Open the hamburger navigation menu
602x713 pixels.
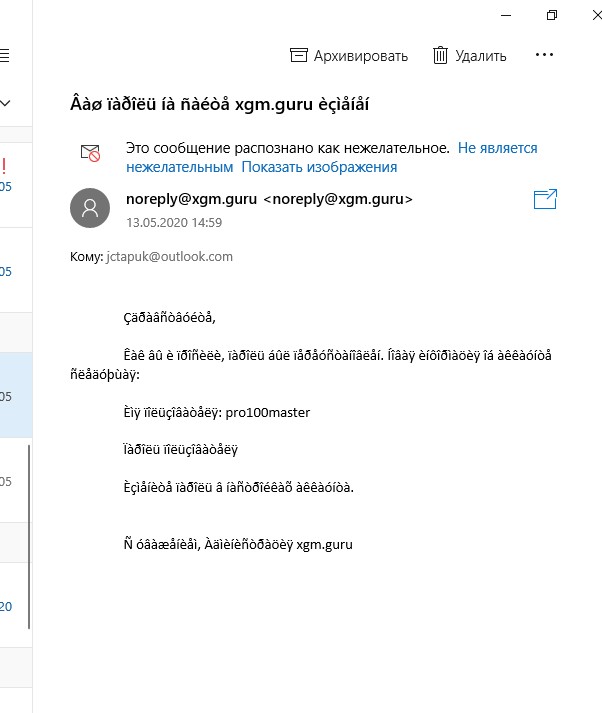(x=5, y=55)
